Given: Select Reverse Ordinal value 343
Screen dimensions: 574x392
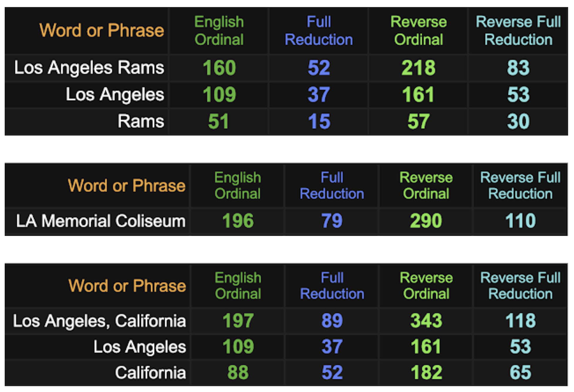Looking at the screenshot, I should pyautogui.click(x=426, y=320).
